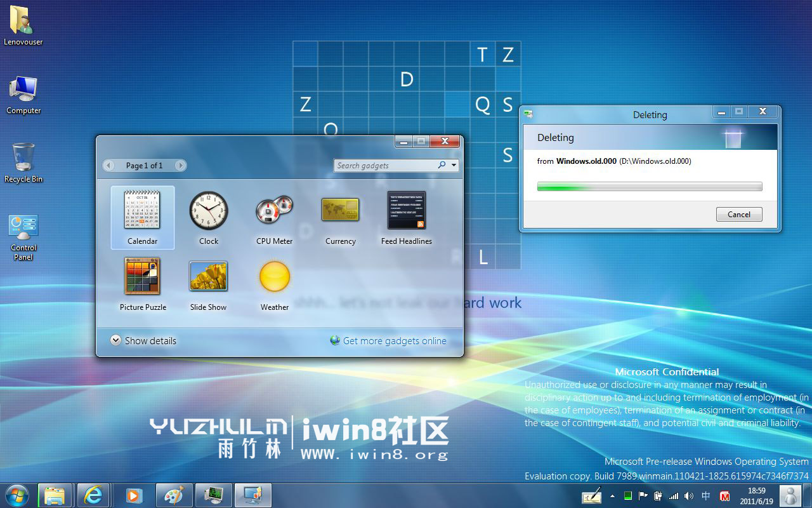Open Windows Media Player from taskbar
The image size is (812, 508).
tap(133, 495)
